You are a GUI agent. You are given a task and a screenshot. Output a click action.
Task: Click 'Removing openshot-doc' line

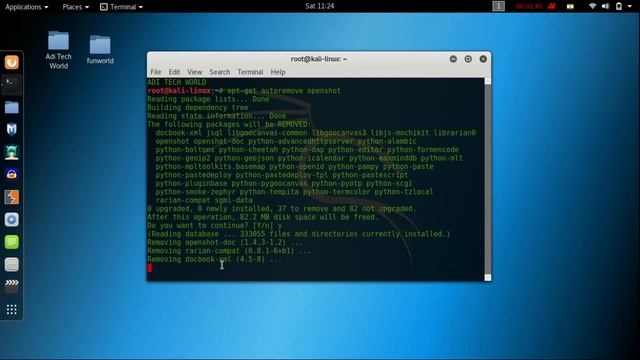coord(225,242)
